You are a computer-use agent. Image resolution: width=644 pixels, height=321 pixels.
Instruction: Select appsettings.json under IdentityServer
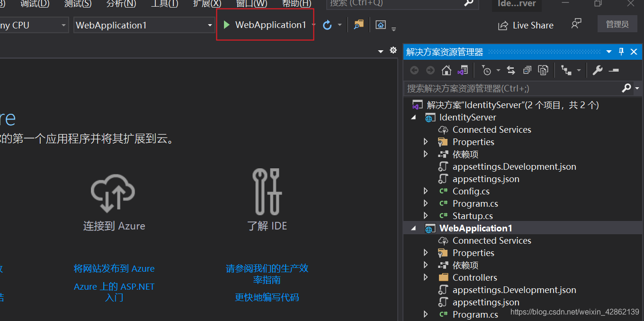pyautogui.click(x=486, y=179)
